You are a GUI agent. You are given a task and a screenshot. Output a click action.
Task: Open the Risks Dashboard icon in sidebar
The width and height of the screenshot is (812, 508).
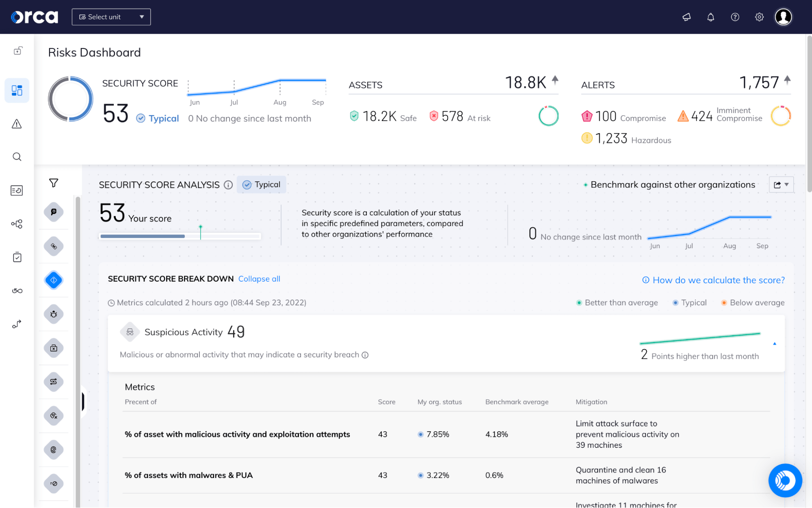(x=17, y=90)
